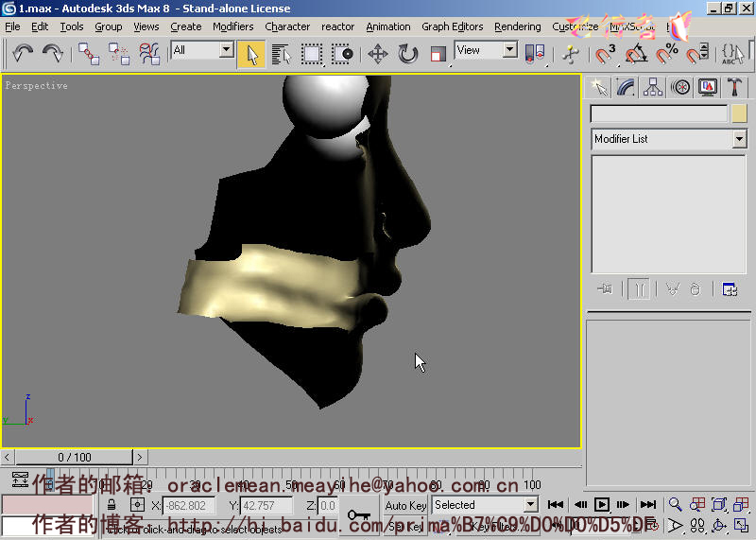Select the Select and Rotate tool

[x=408, y=54]
